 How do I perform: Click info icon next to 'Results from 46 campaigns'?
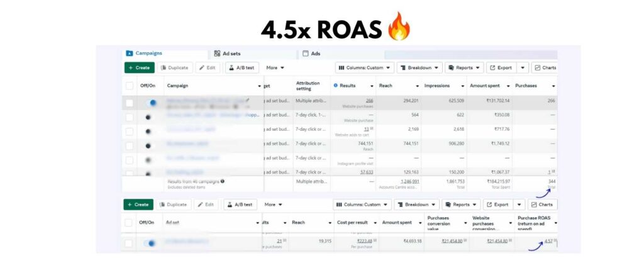[223, 181]
